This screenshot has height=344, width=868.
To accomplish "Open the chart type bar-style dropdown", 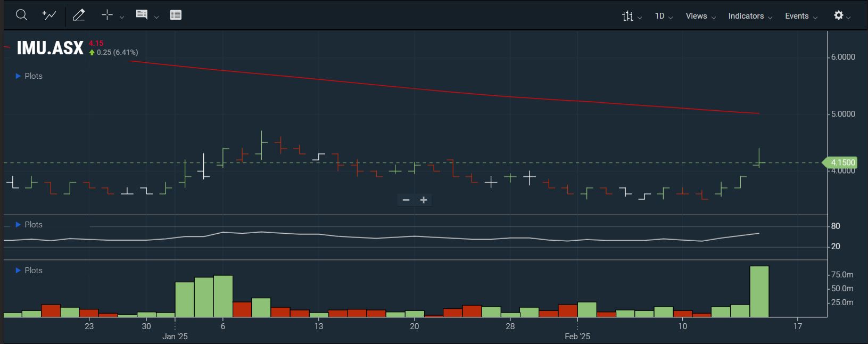I will pos(632,16).
